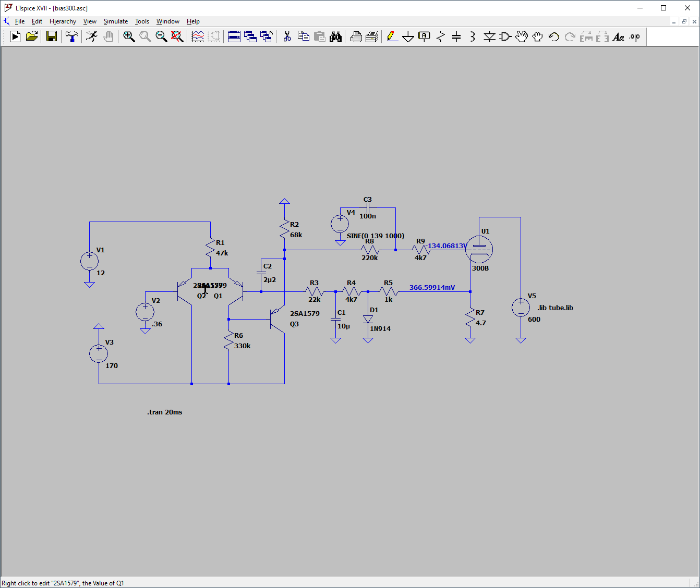Select the Cut scissors tool
Screen dimensions: 700x588
pyautogui.click(x=287, y=36)
